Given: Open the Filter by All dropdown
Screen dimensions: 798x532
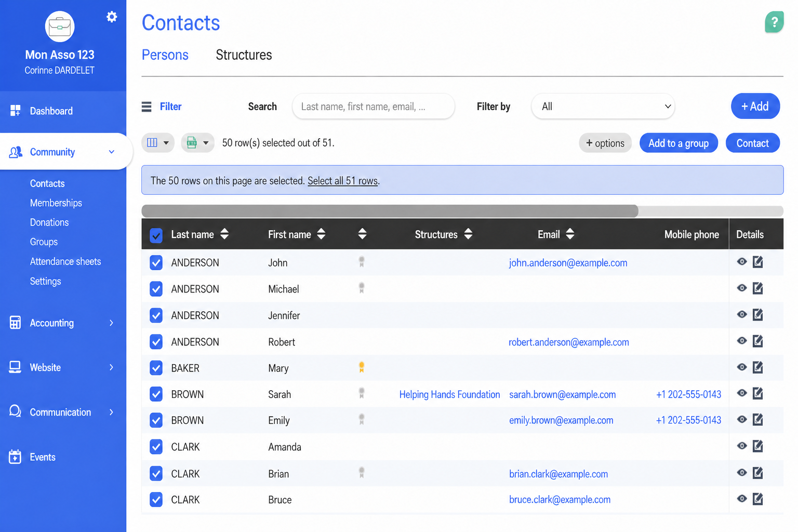Looking at the screenshot, I should pos(603,107).
